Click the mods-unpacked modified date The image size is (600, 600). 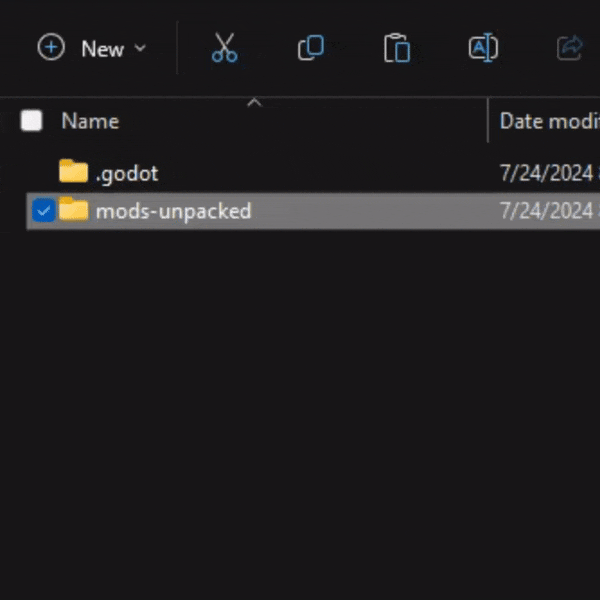click(x=547, y=211)
